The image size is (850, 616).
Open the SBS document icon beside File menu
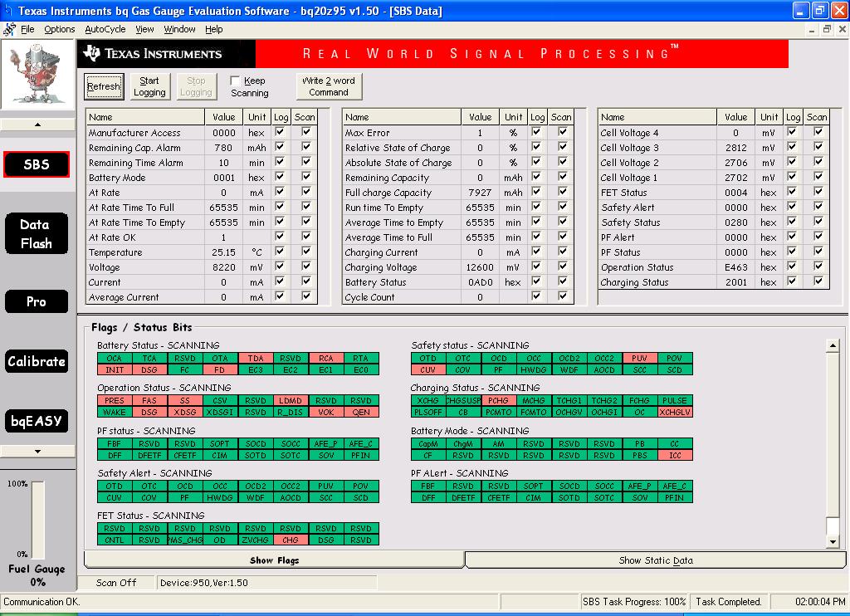point(9,29)
